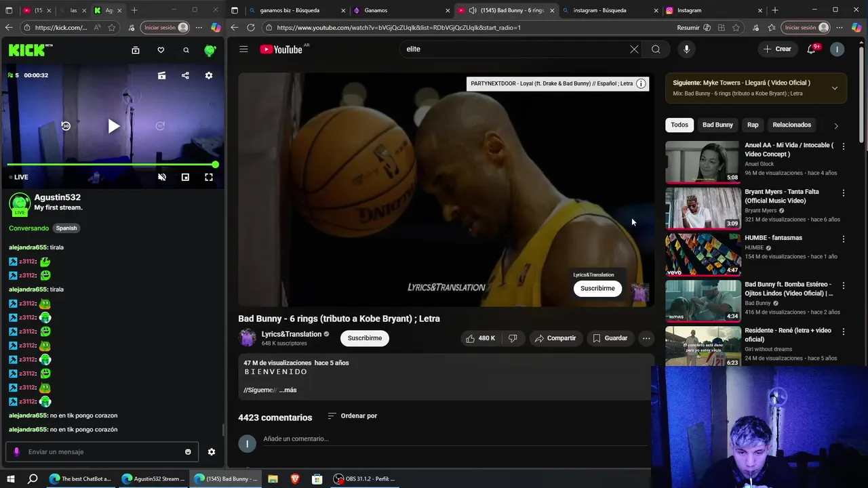Open search in Kick header
The width and height of the screenshot is (868, 488).
tap(186, 50)
